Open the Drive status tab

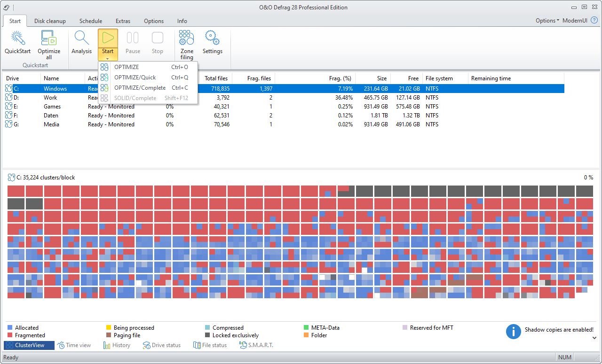(162, 345)
